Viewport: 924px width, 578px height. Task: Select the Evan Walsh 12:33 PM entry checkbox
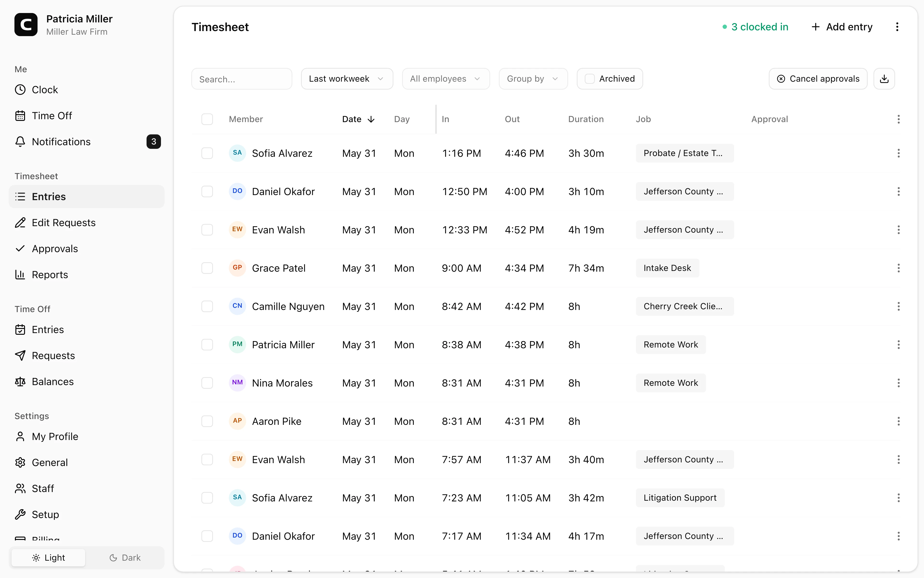click(x=207, y=230)
